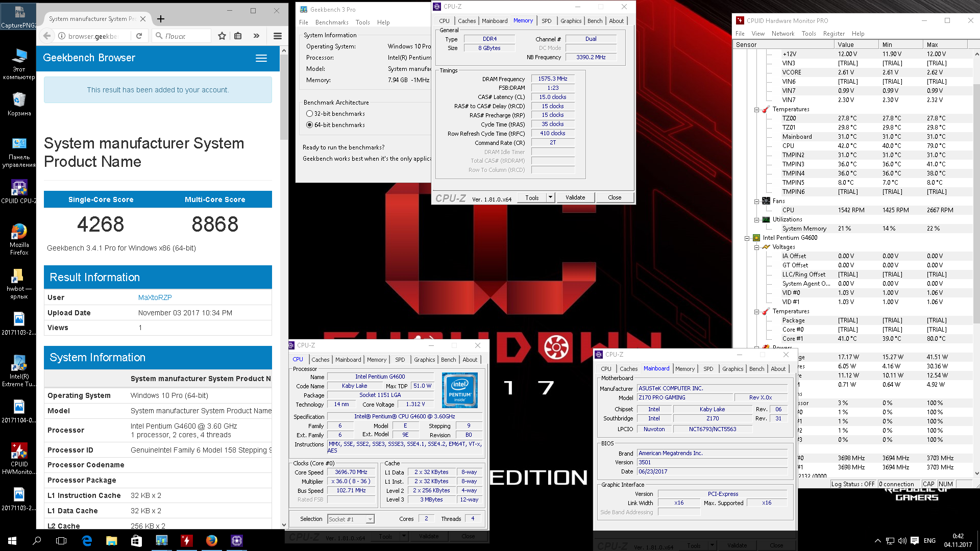
Task: Select 64-bit benchmarks option
Action: tap(309, 125)
